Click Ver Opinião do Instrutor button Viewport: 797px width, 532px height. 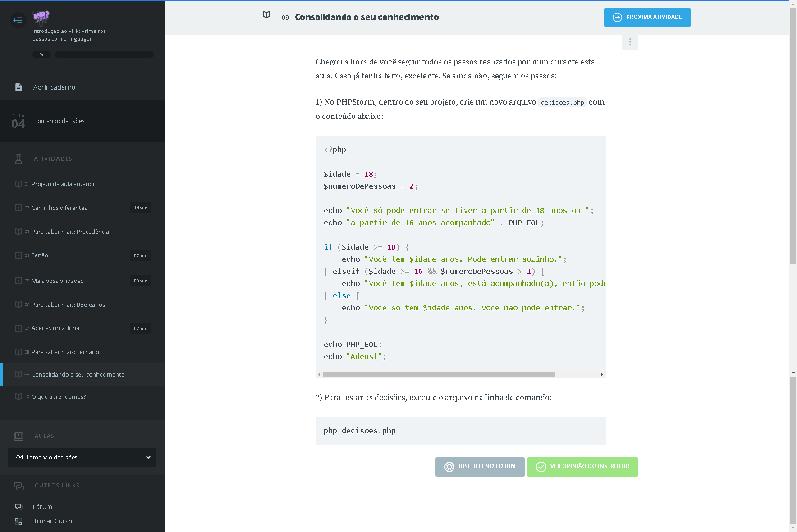click(x=582, y=467)
